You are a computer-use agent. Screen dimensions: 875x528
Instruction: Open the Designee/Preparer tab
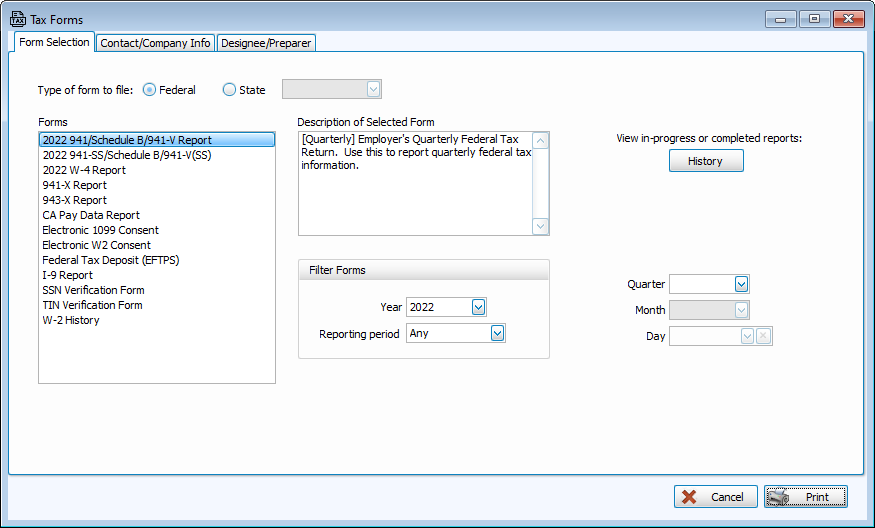(266, 43)
